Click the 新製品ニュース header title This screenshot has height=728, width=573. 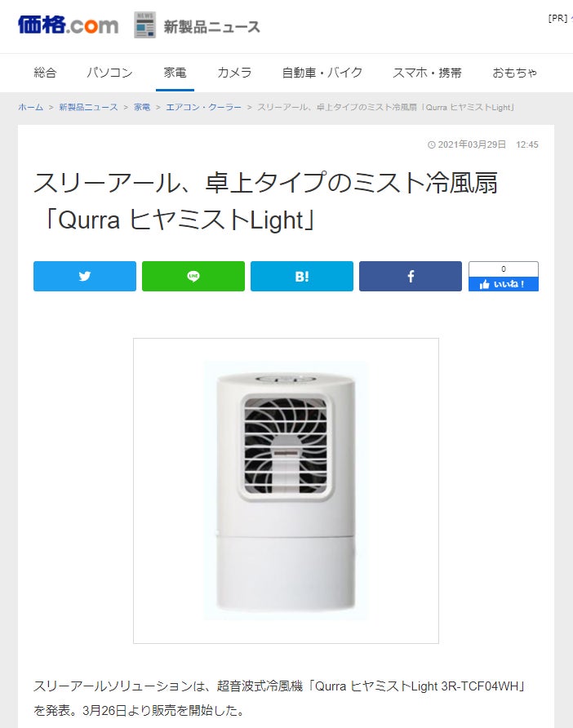tap(211, 26)
